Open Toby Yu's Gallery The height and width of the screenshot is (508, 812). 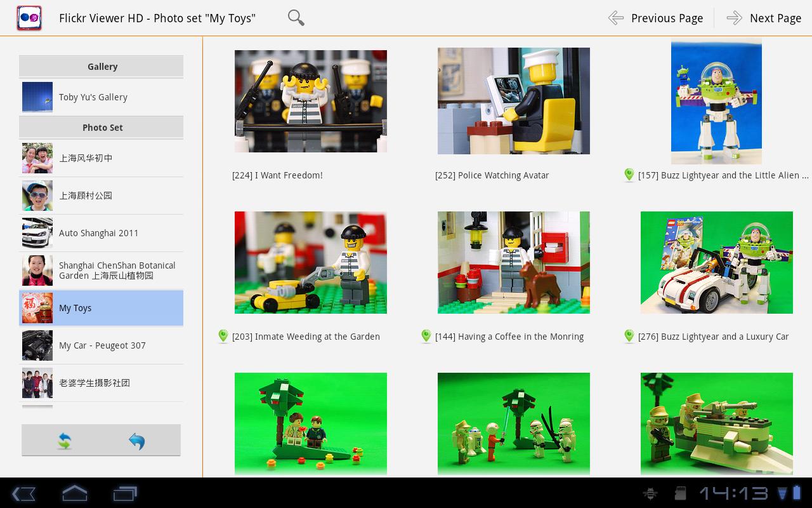(x=101, y=97)
